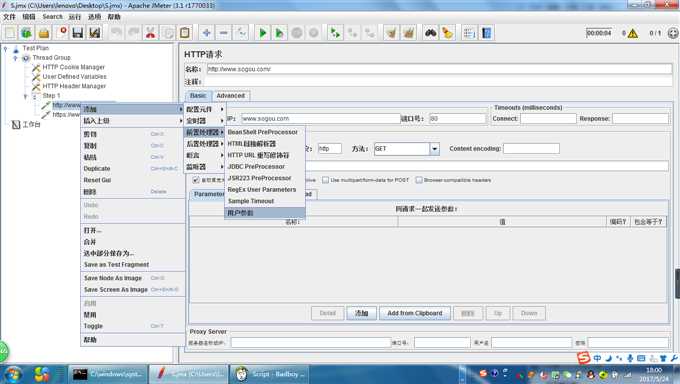Expand the 监听器 submenu

pos(205,167)
